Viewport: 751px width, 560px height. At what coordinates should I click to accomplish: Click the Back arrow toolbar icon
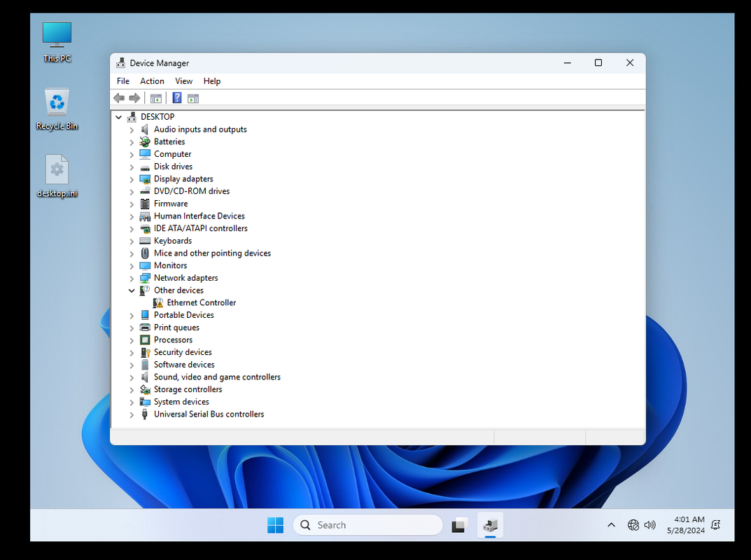point(119,98)
